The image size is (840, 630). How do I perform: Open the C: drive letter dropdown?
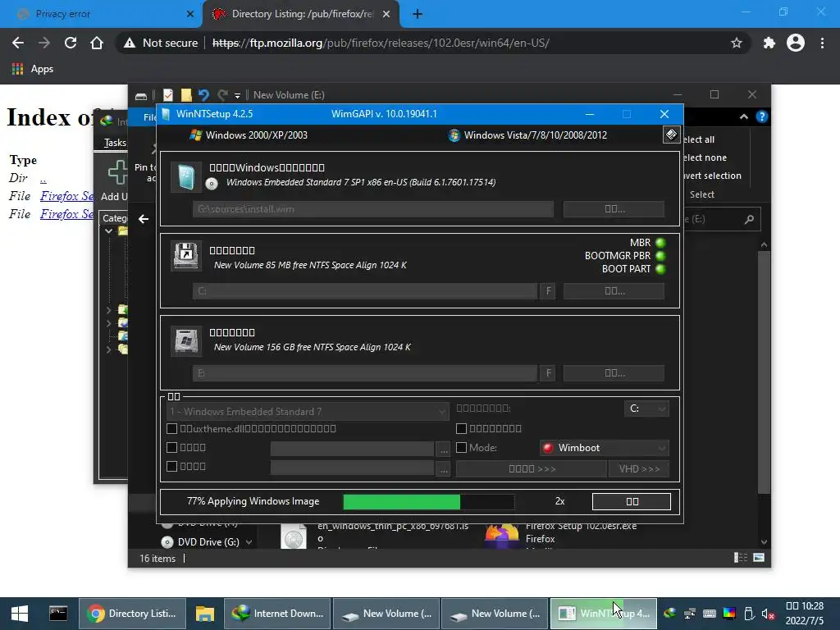(x=646, y=409)
